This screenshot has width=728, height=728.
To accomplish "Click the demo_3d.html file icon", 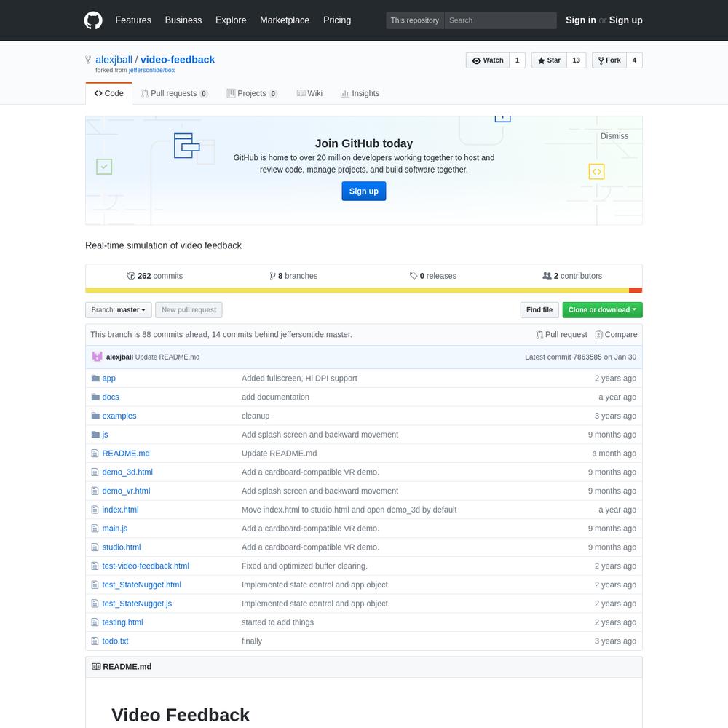I will tap(95, 472).
